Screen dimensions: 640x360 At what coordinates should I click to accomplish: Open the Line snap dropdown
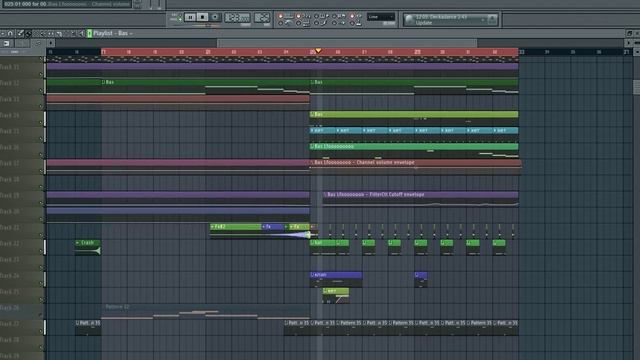380,17
